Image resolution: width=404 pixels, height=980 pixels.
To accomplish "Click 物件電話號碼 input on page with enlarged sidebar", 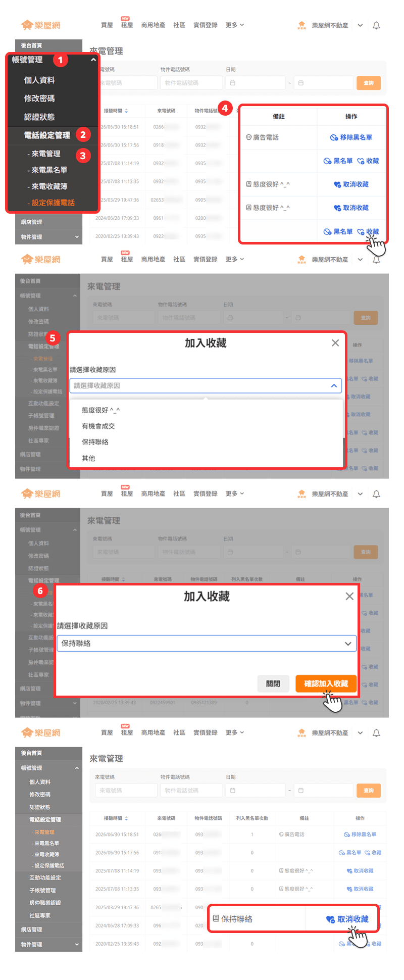I will tap(191, 83).
